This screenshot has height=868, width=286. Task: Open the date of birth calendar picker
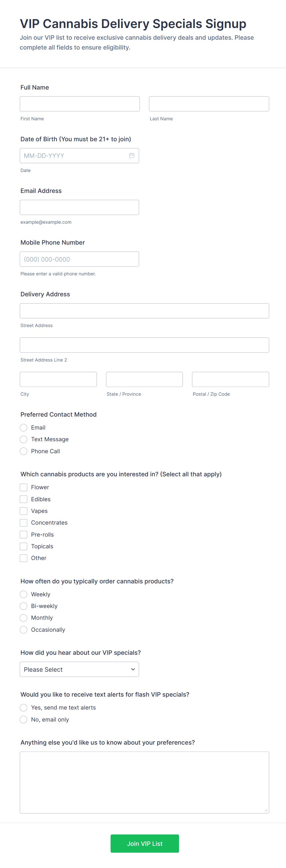[132, 156]
